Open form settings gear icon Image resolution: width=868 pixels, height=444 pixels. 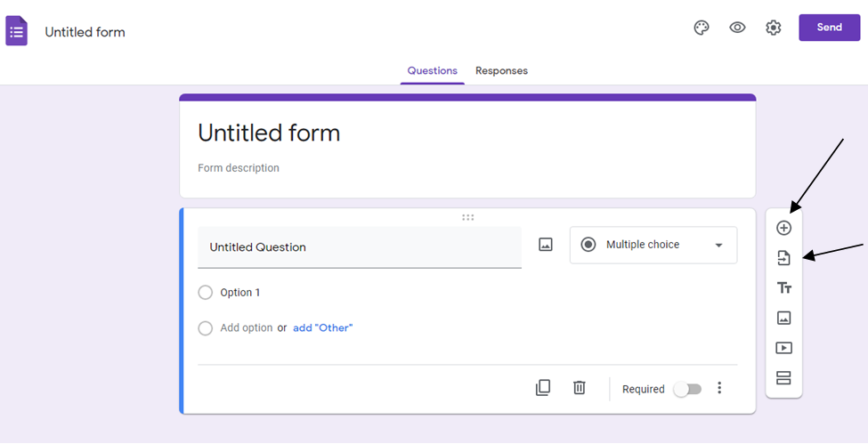pyautogui.click(x=773, y=28)
